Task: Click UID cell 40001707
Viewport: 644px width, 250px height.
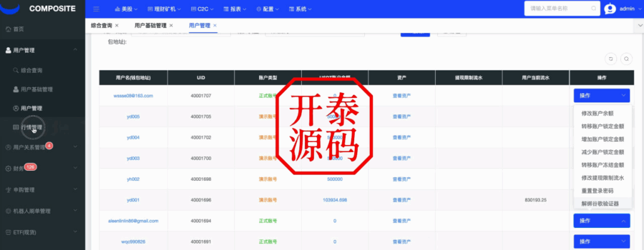Action: click(x=201, y=95)
